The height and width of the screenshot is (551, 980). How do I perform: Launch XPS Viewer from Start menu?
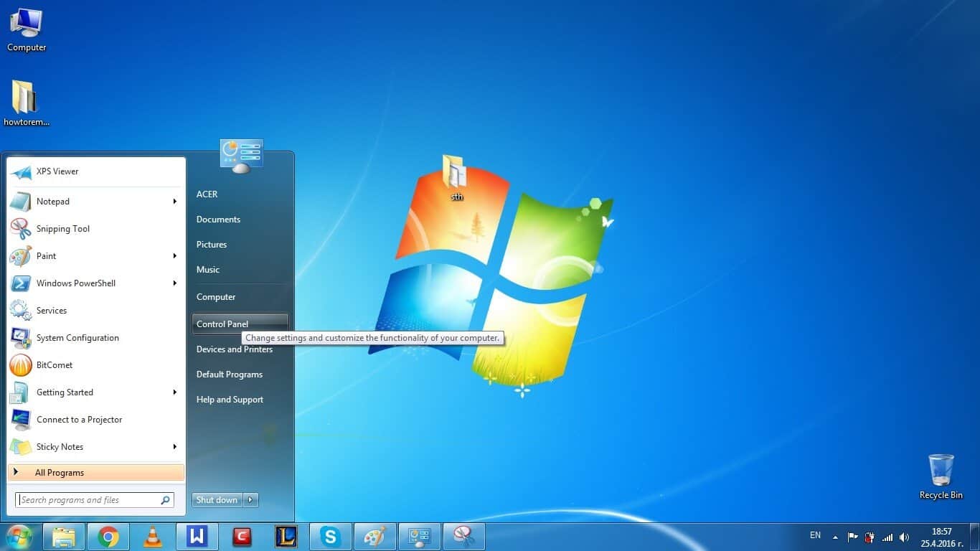click(95, 171)
